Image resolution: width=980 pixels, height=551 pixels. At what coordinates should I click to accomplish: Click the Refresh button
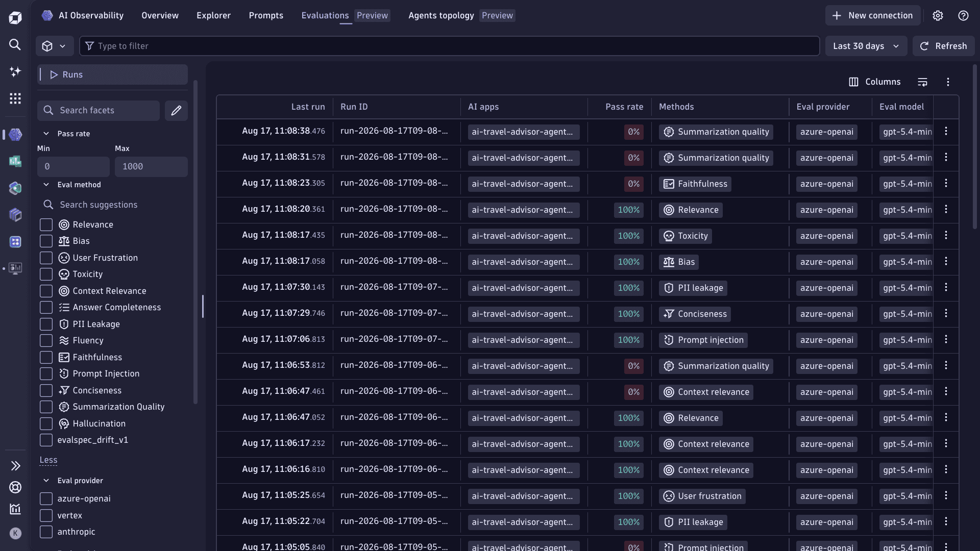pos(943,46)
